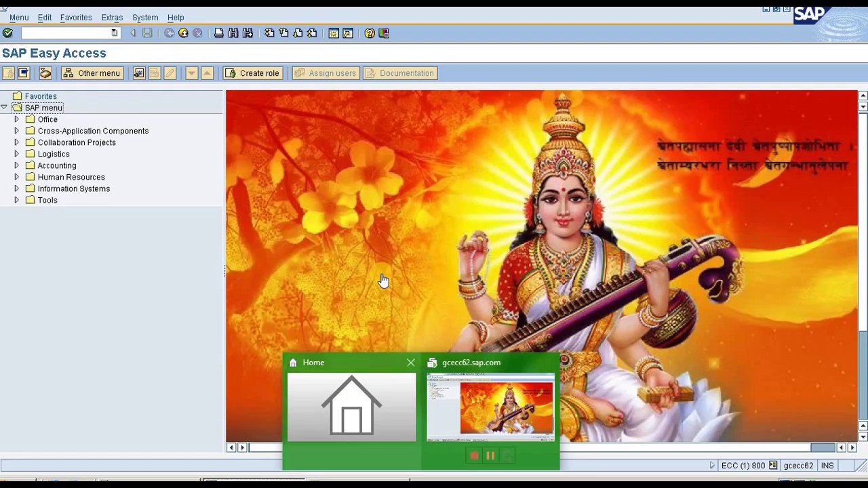Click the Move Favorites Down arrow
This screenshot has height=488, width=868.
(x=192, y=73)
